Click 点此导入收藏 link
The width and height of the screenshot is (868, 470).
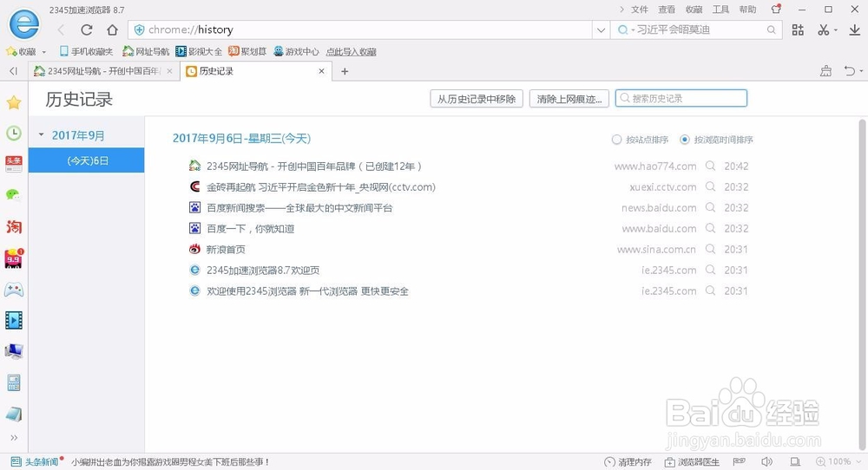tap(351, 51)
